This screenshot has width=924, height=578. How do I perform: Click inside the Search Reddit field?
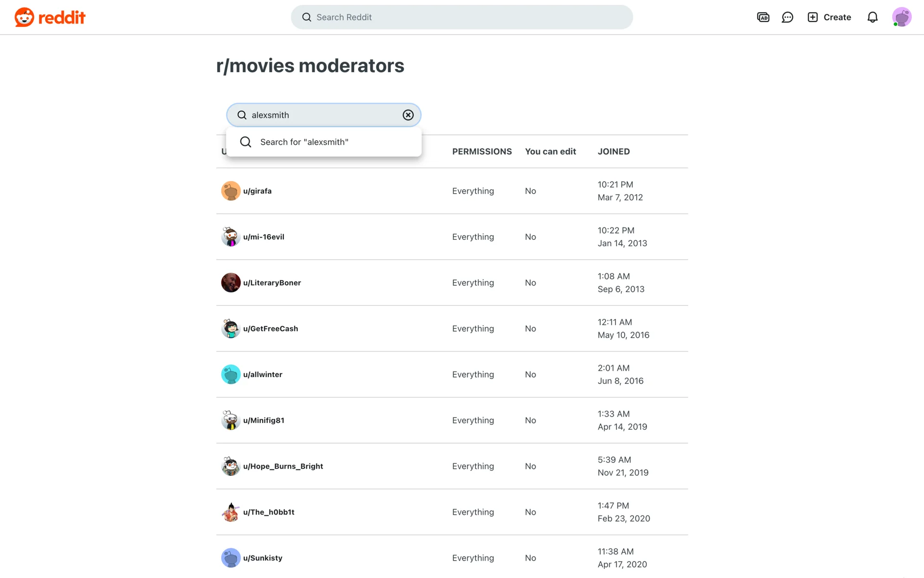[462, 17]
